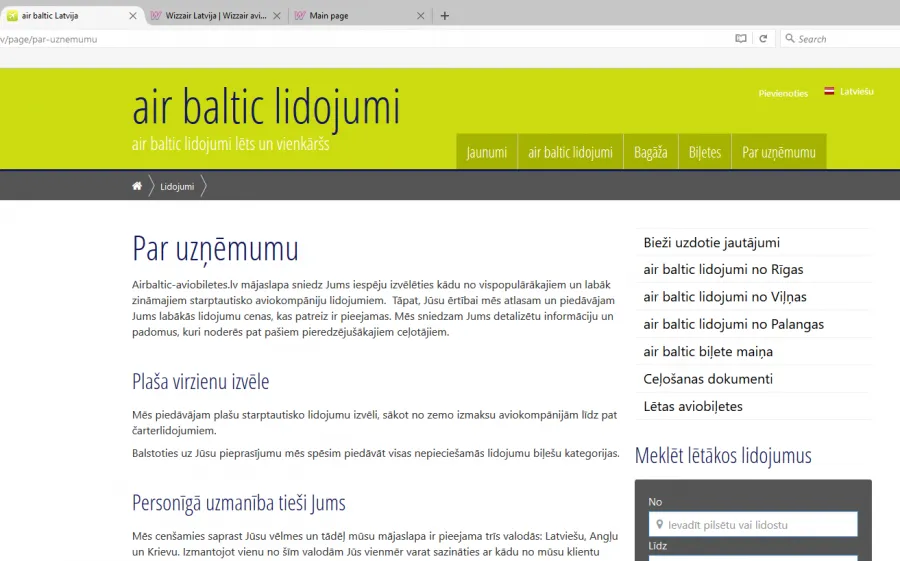Click the home icon in breadcrumb bar

coord(137,186)
